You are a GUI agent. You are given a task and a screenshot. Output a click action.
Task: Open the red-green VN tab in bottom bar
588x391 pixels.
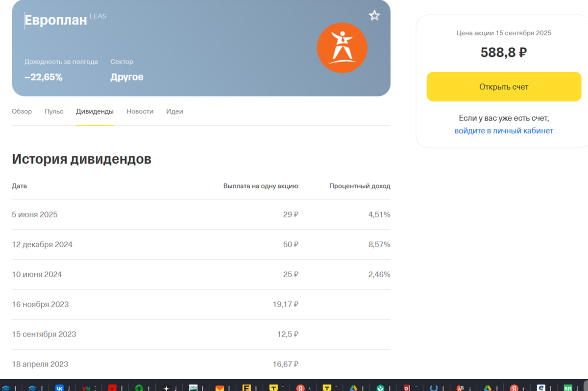point(86,388)
